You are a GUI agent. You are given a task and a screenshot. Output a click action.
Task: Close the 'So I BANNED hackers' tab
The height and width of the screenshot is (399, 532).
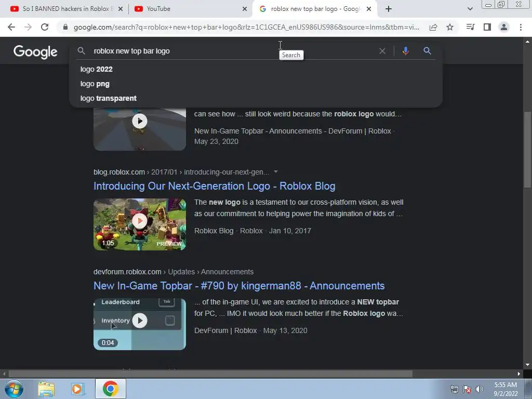121,9
